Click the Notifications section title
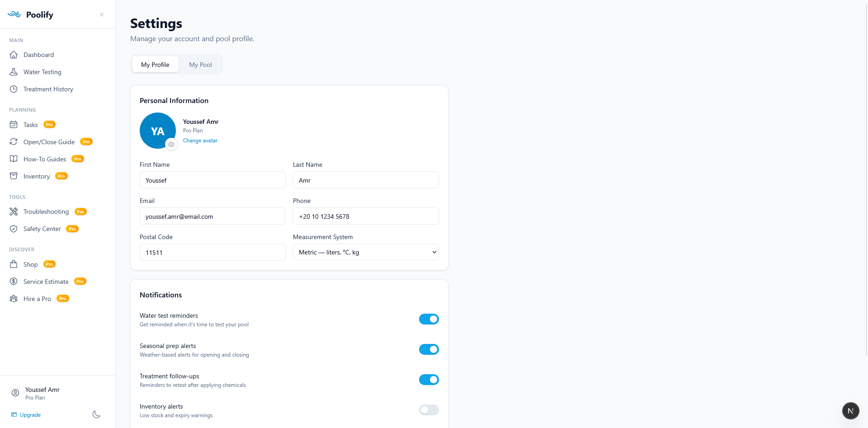Image resolution: width=868 pixels, height=428 pixels. [161, 295]
